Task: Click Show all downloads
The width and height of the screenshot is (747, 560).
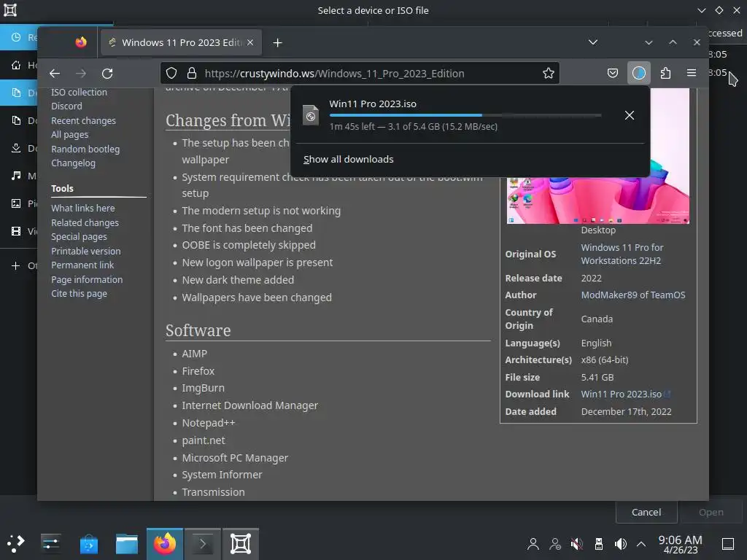Action: point(348,159)
